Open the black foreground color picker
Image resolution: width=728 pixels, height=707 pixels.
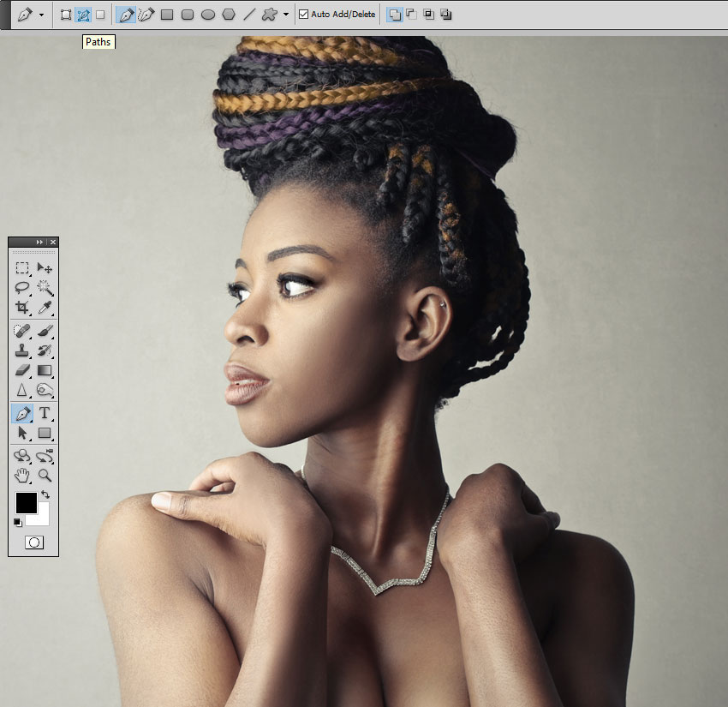pyautogui.click(x=26, y=503)
